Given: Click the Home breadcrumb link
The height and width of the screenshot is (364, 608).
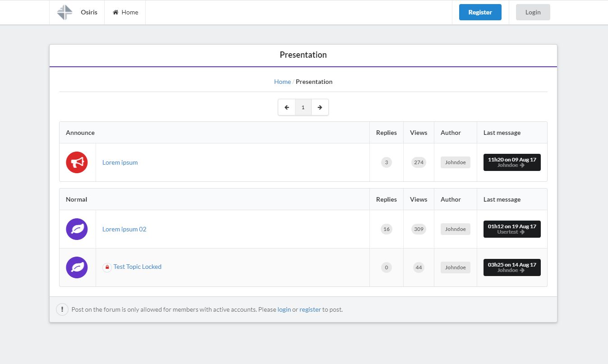Looking at the screenshot, I should 282,82.
